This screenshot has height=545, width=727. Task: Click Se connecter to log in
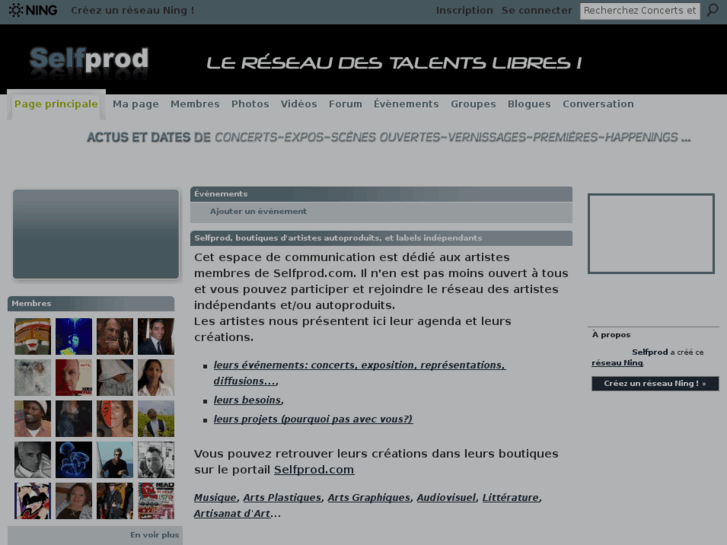pos(536,10)
